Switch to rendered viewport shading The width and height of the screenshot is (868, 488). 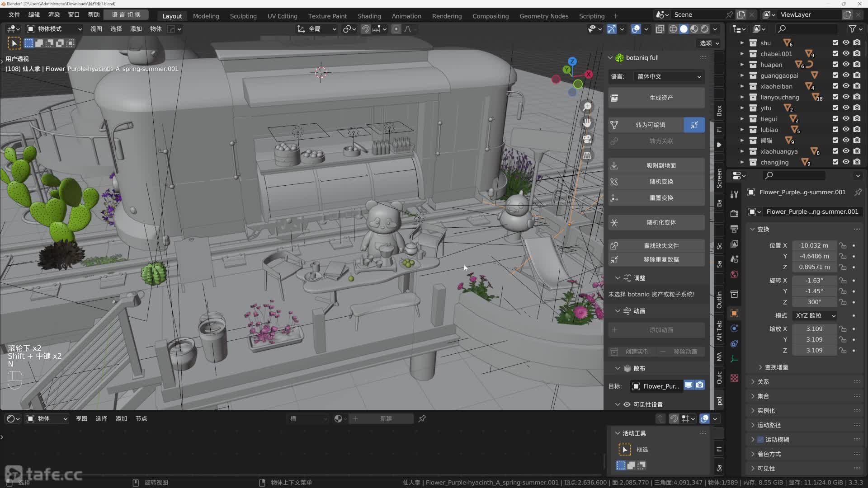point(704,29)
